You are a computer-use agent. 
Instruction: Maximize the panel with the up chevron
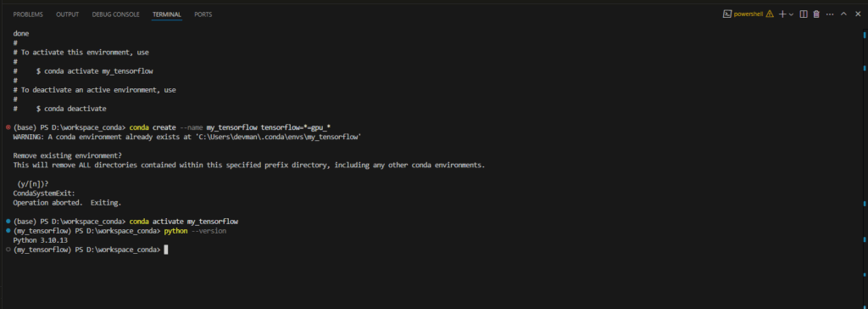point(843,14)
